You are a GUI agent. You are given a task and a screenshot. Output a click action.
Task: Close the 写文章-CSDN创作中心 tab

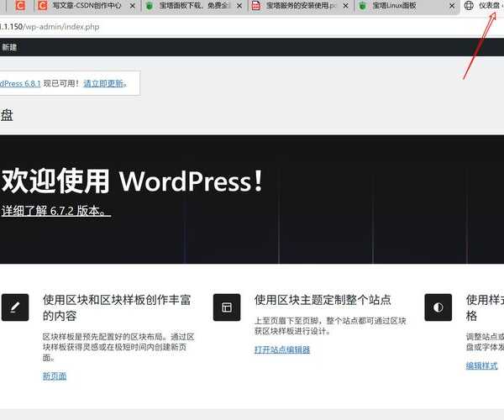130,6
